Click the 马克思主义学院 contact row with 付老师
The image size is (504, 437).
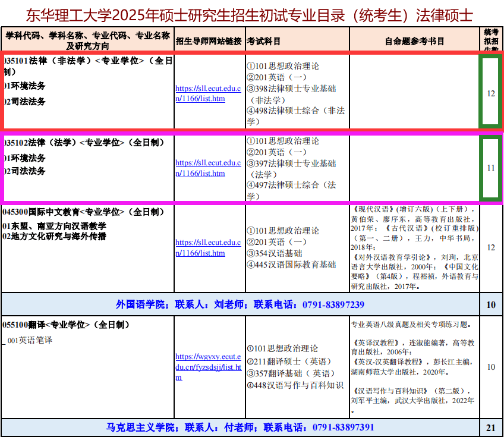pos(240,427)
